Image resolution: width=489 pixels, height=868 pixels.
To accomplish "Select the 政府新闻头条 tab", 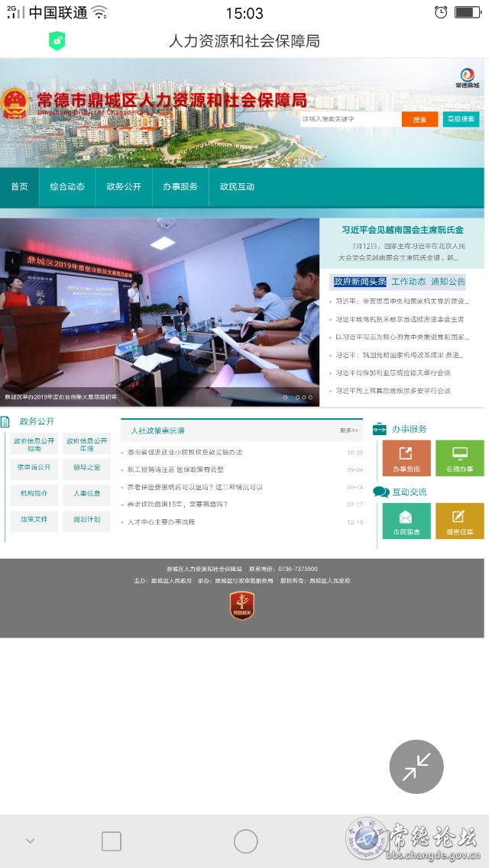I will pos(360,282).
